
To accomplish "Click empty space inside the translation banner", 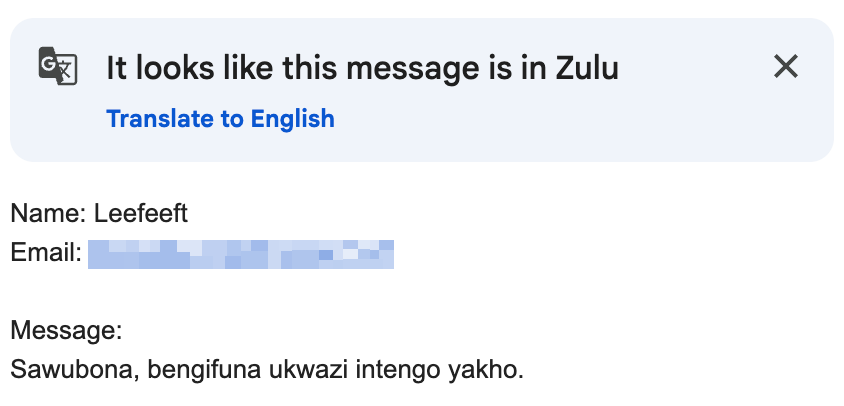I will click(x=560, y=125).
